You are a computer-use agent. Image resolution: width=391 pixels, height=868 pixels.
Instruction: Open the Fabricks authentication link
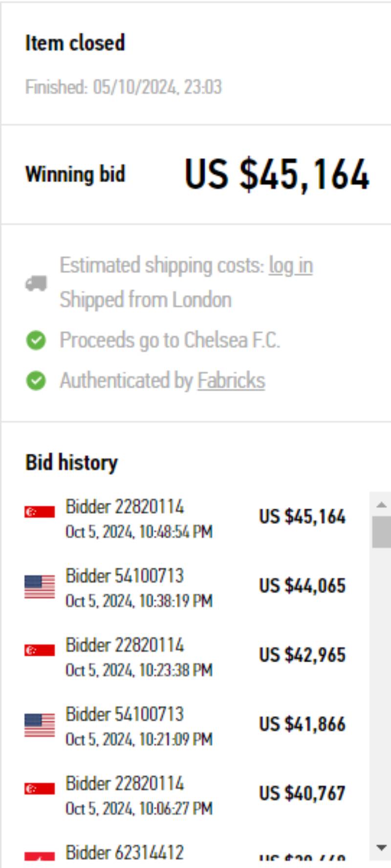(231, 381)
